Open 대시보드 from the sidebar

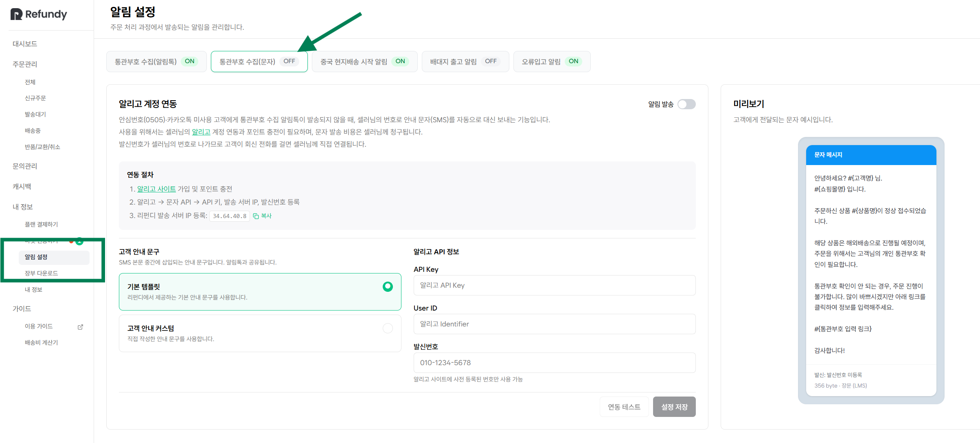click(x=25, y=44)
